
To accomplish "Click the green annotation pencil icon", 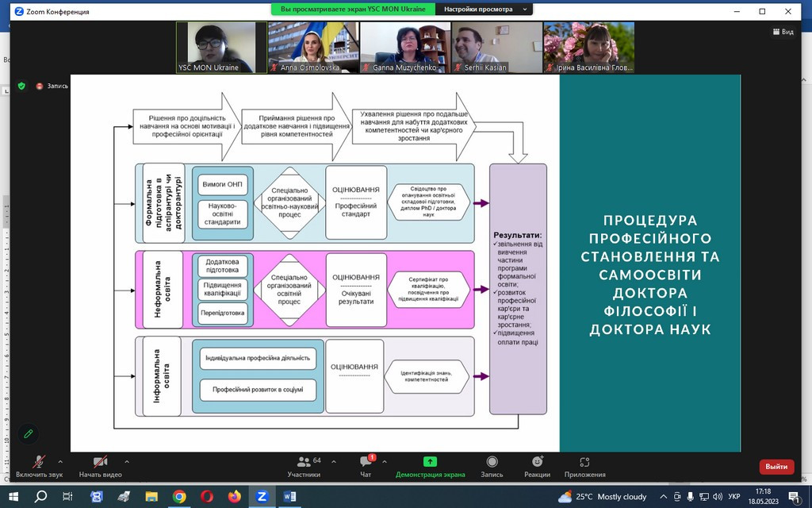I will (29, 433).
